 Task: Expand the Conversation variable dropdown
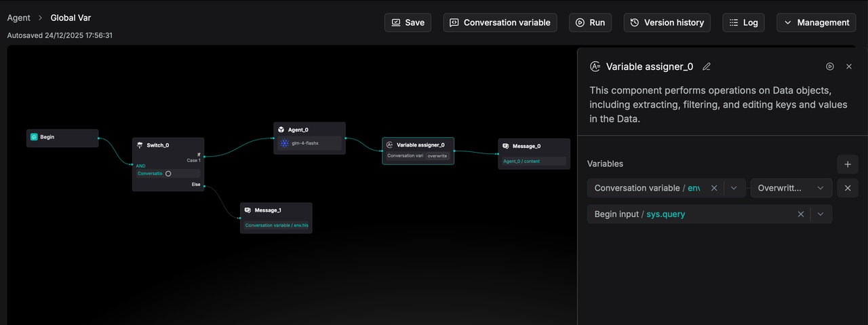[x=734, y=188]
